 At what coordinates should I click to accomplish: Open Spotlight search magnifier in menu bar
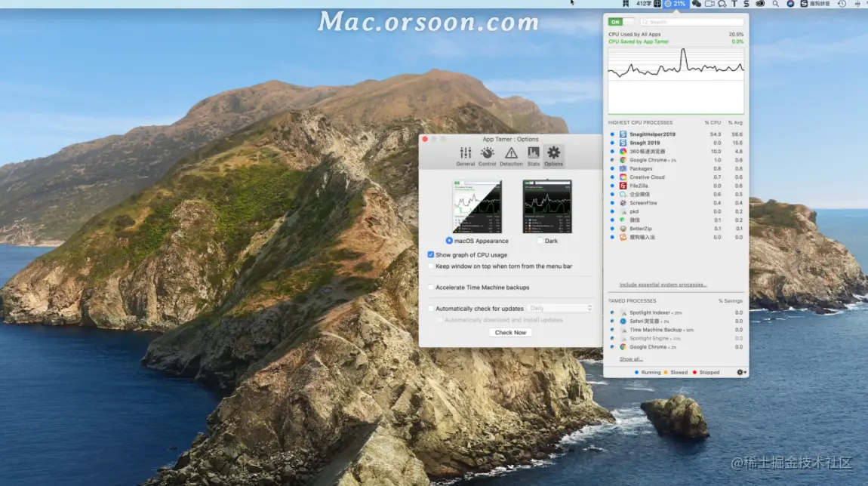(776, 4)
